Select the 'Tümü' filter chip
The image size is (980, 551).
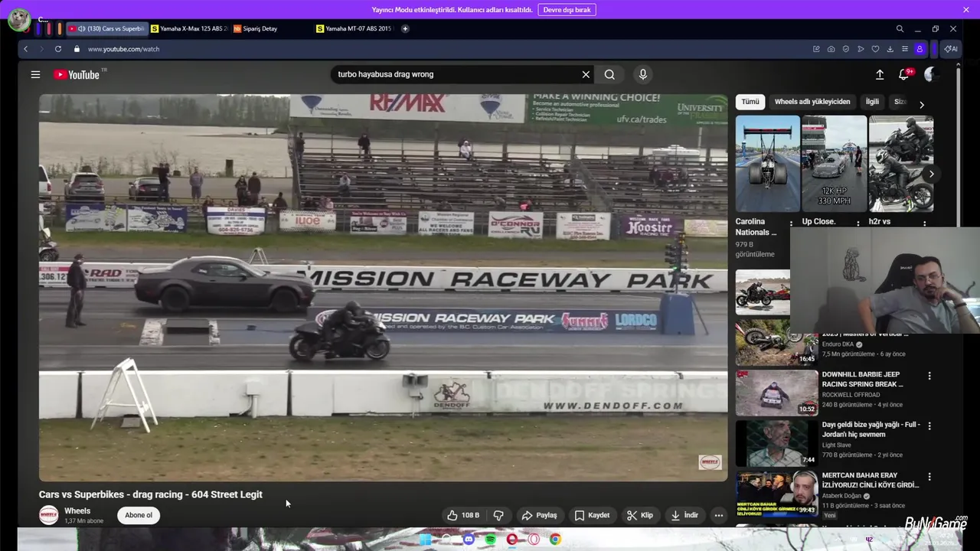[x=750, y=102]
